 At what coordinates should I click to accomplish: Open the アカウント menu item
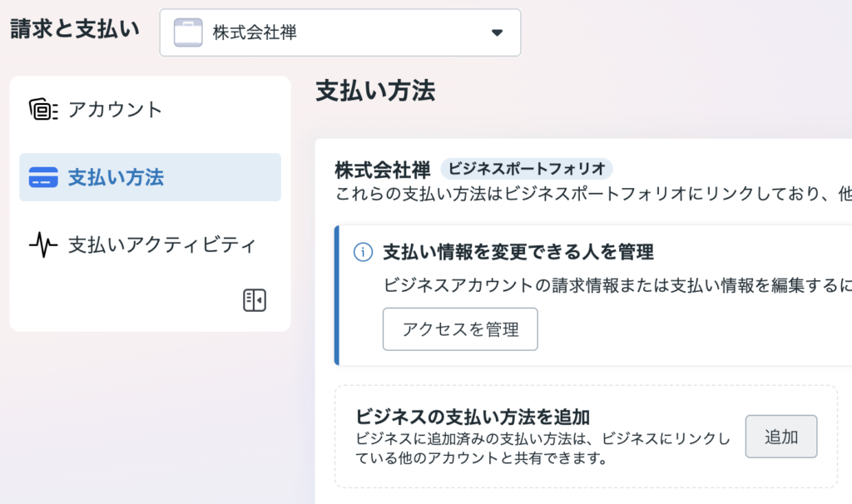point(115,110)
